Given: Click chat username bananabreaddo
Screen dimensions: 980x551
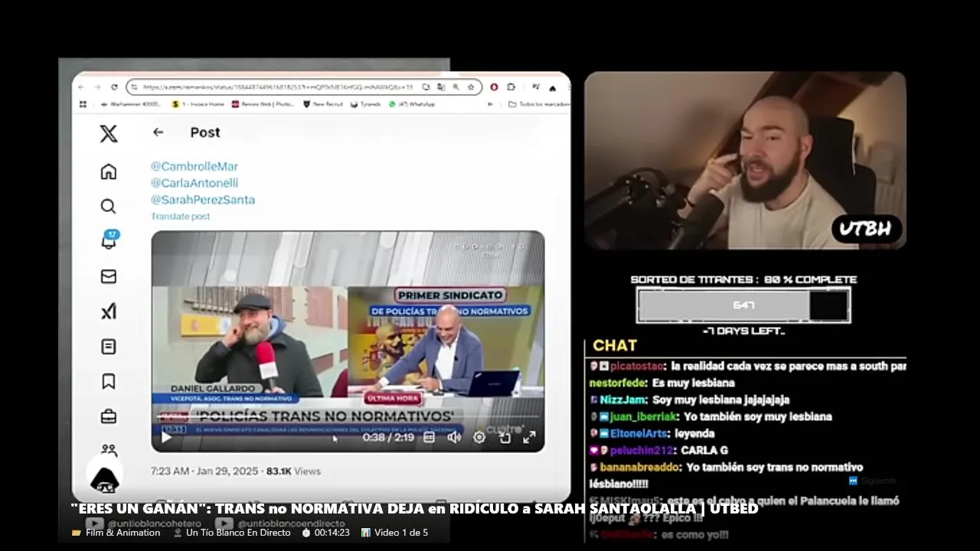Looking at the screenshot, I should tap(639, 468).
